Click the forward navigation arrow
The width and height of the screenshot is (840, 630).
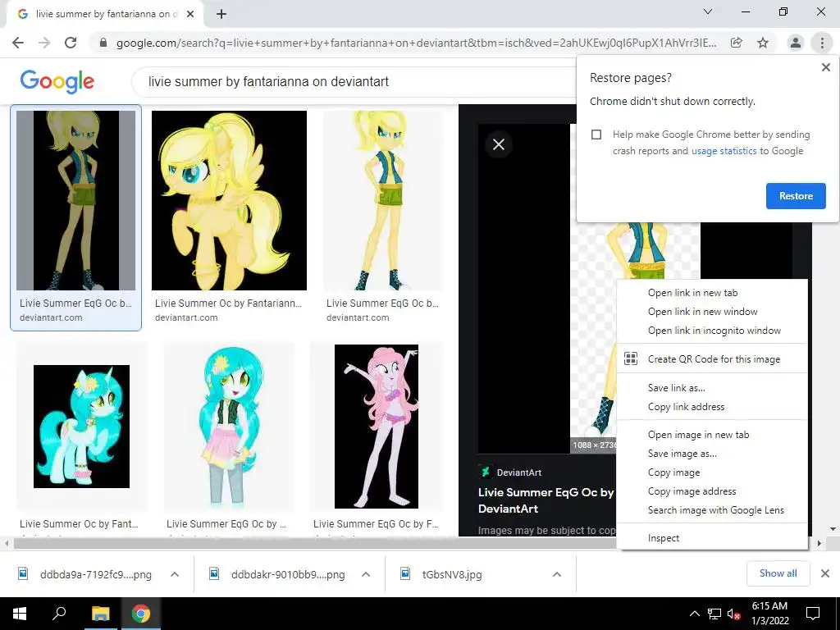(x=44, y=43)
